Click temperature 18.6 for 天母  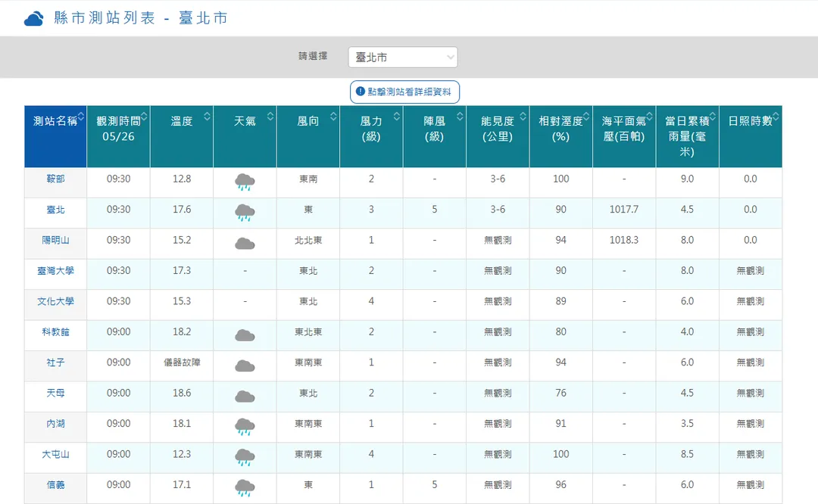pyautogui.click(x=182, y=393)
